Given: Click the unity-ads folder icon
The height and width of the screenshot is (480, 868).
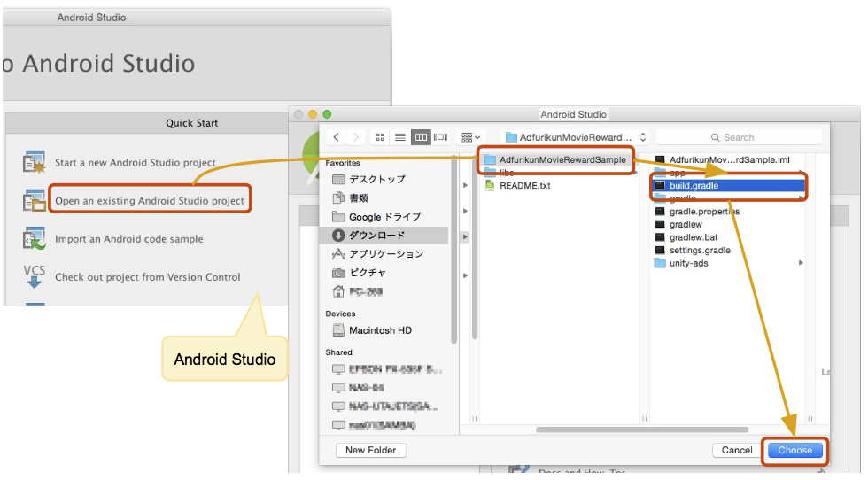Looking at the screenshot, I should tap(659, 263).
